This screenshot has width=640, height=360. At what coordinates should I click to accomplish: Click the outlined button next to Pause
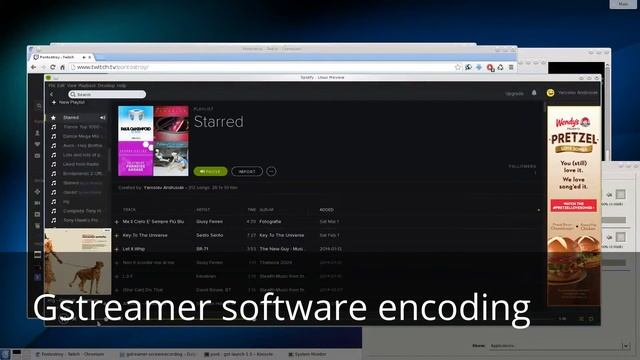coord(247,171)
